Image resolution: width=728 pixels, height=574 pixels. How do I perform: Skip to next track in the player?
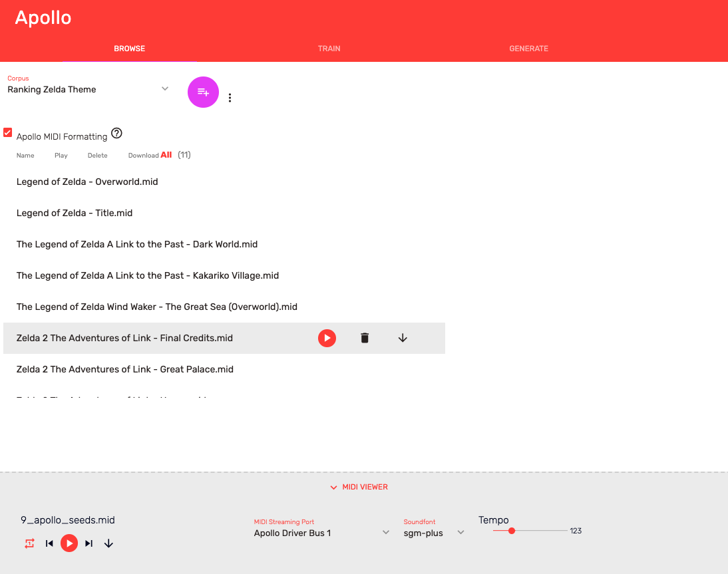click(x=89, y=543)
